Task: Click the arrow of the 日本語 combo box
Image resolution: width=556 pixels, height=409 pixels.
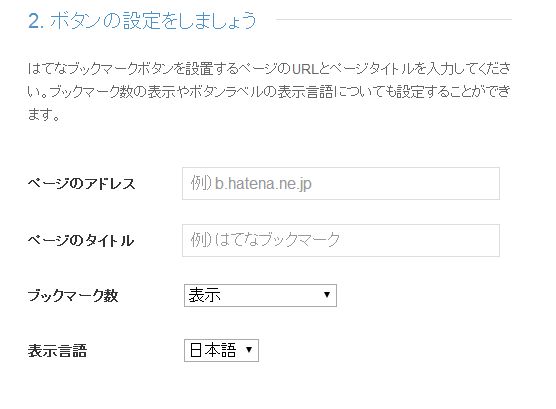Action: pyautogui.click(x=249, y=350)
